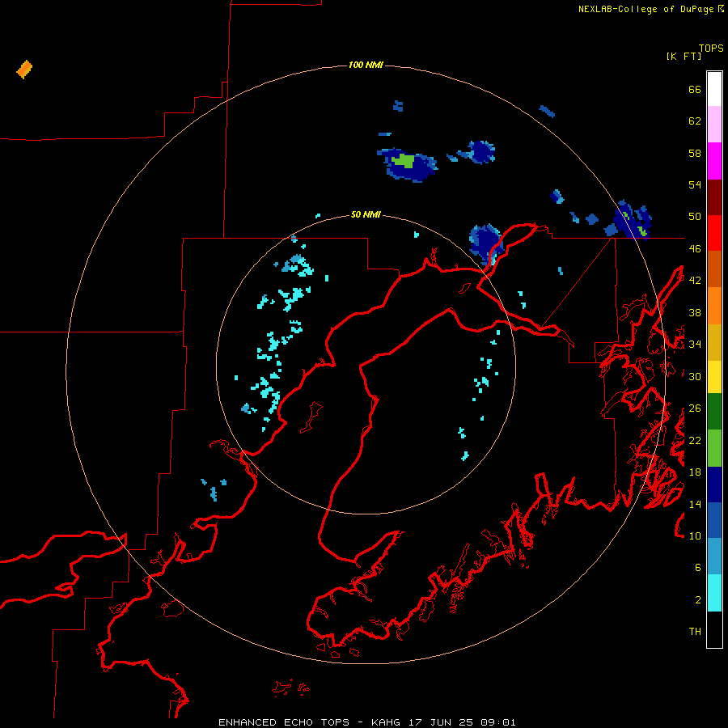Click the light green swatch in the TOPS legend
Viewport: 728px width, 728px height.
point(714,448)
